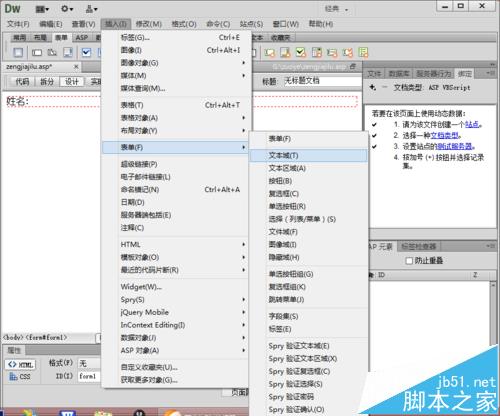Switch to the 常用 insert tab
The width and height of the screenshot is (500, 416).
point(19,37)
